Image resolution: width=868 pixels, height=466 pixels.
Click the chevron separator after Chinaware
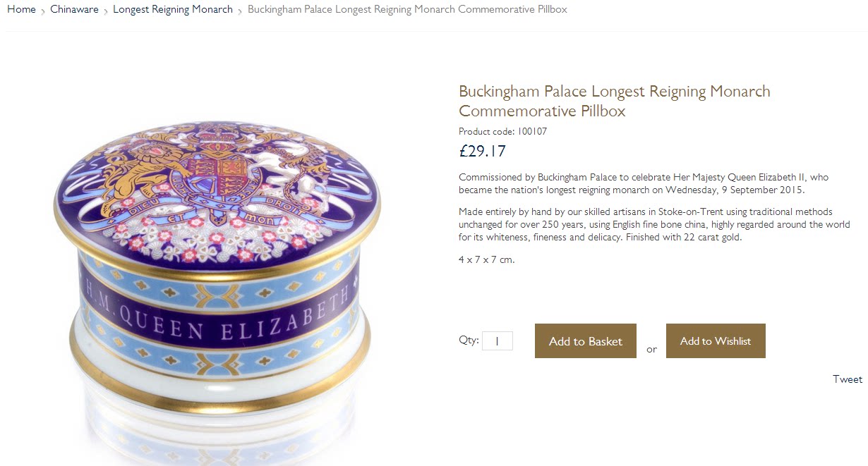point(106,11)
